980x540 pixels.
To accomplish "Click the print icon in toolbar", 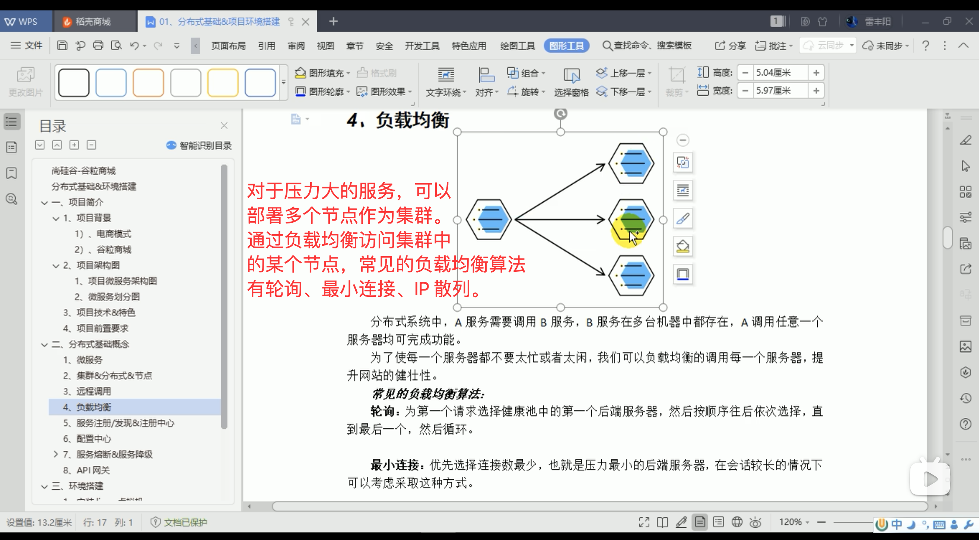I will coord(98,46).
